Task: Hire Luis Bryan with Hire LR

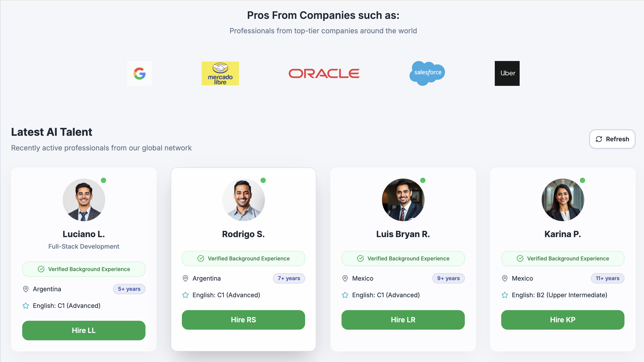Action: click(403, 320)
